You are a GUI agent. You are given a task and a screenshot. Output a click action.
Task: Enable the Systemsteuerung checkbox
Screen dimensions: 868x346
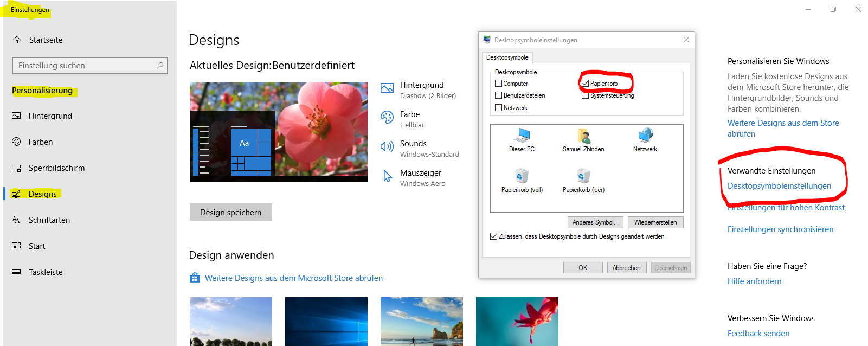click(585, 95)
